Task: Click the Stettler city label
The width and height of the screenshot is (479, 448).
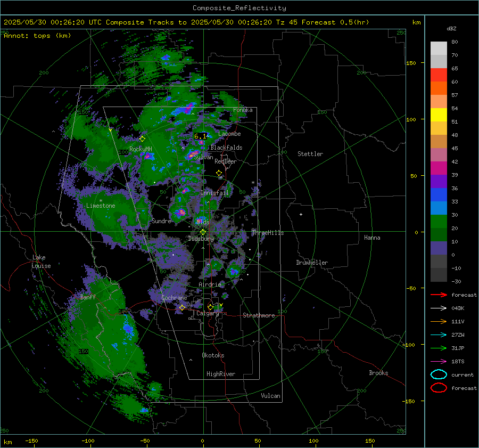Action: click(x=310, y=154)
